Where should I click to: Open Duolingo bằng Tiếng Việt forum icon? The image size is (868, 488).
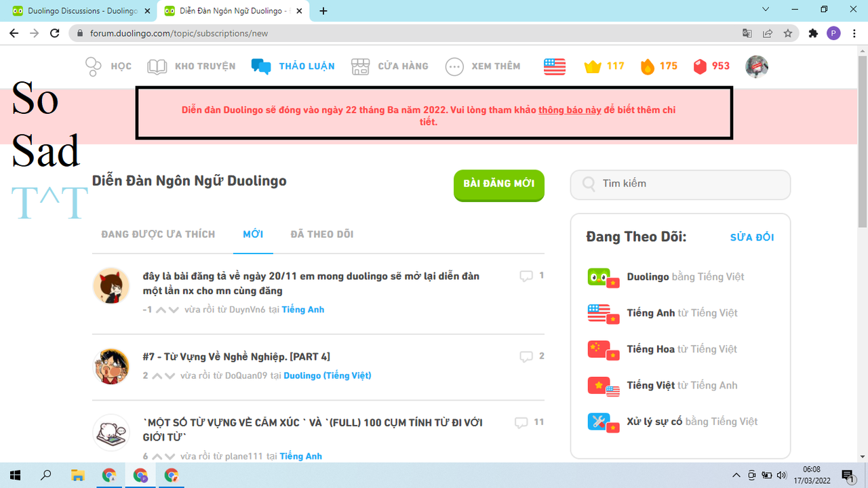(603, 277)
